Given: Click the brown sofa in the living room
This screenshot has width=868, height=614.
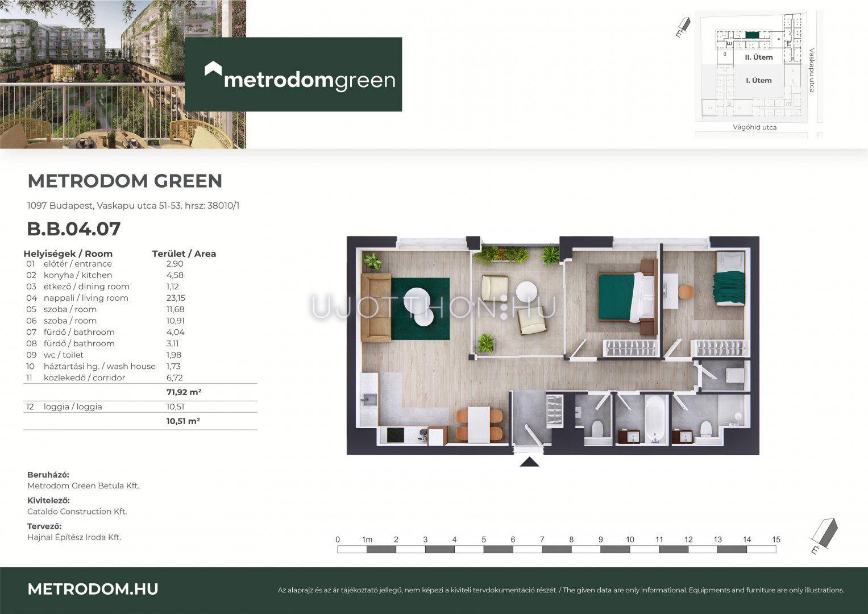Looking at the screenshot, I should pyautogui.click(x=376, y=308).
